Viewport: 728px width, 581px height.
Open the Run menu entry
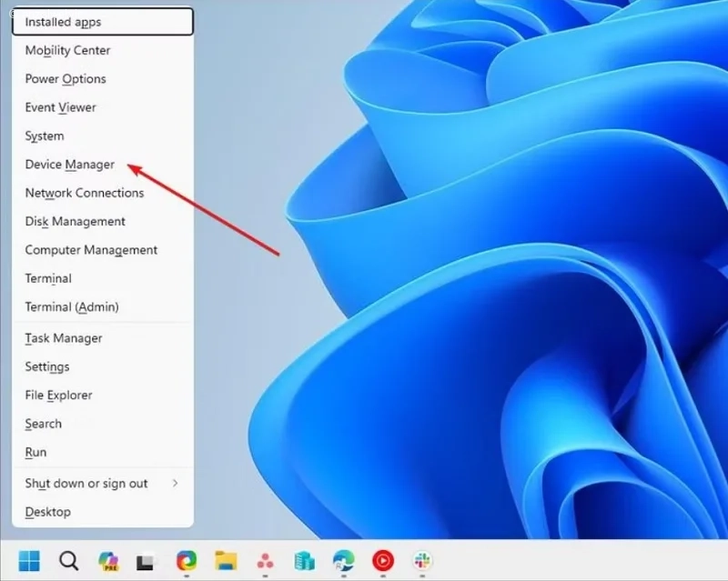point(103,452)
